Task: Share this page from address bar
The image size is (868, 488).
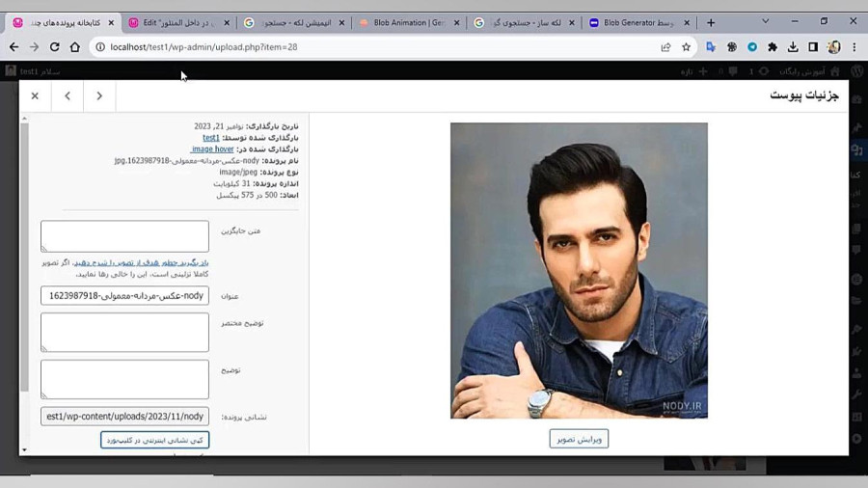Action: [x=665, y=47]
